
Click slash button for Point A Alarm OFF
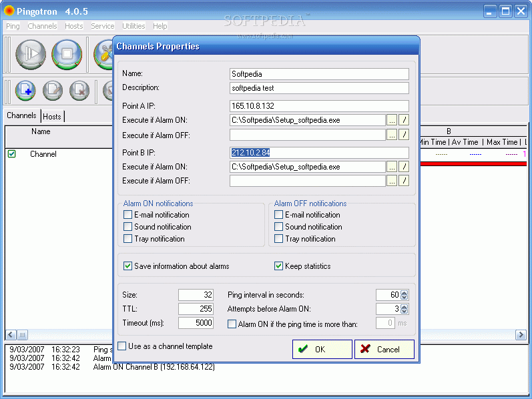point(404,135)
